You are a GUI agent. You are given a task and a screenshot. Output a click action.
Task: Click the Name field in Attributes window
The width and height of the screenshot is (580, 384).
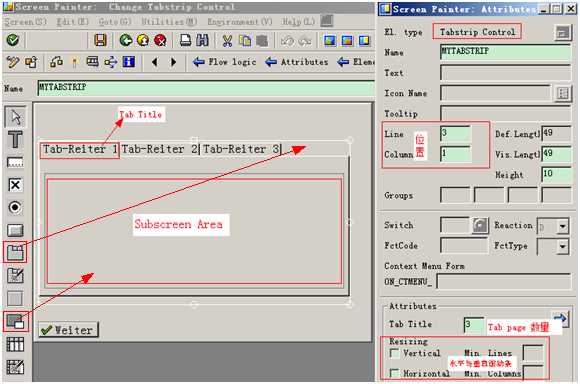click(x=506, y=52)
